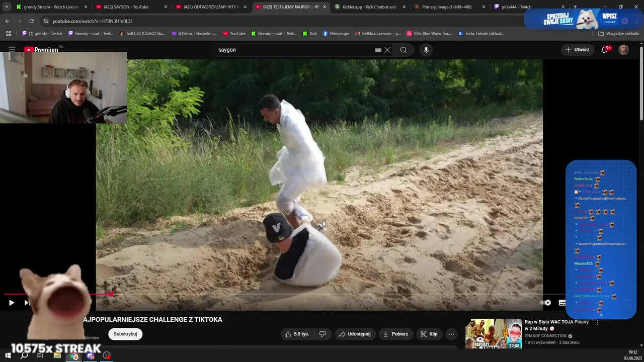Click Pobierz to download the video
Viewport: 644px width, 362px height.
395,334
